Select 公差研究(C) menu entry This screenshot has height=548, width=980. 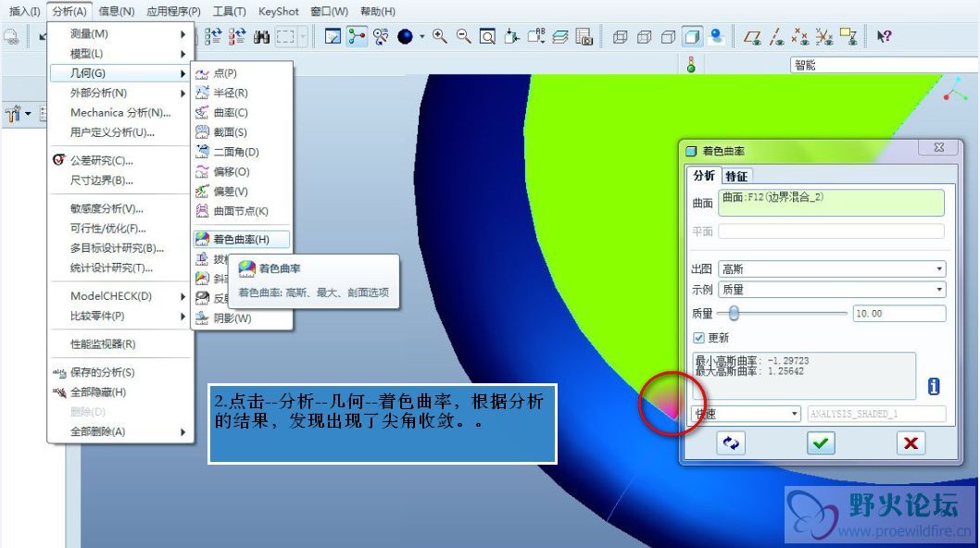pyautogui.click(x=120, y=160)
